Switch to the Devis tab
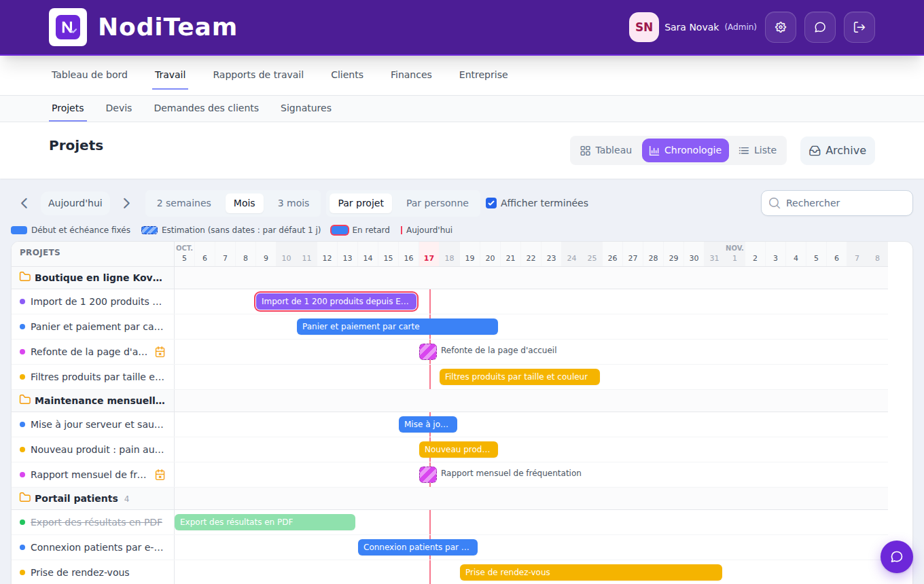924x584 pixels. pos(119,108)
